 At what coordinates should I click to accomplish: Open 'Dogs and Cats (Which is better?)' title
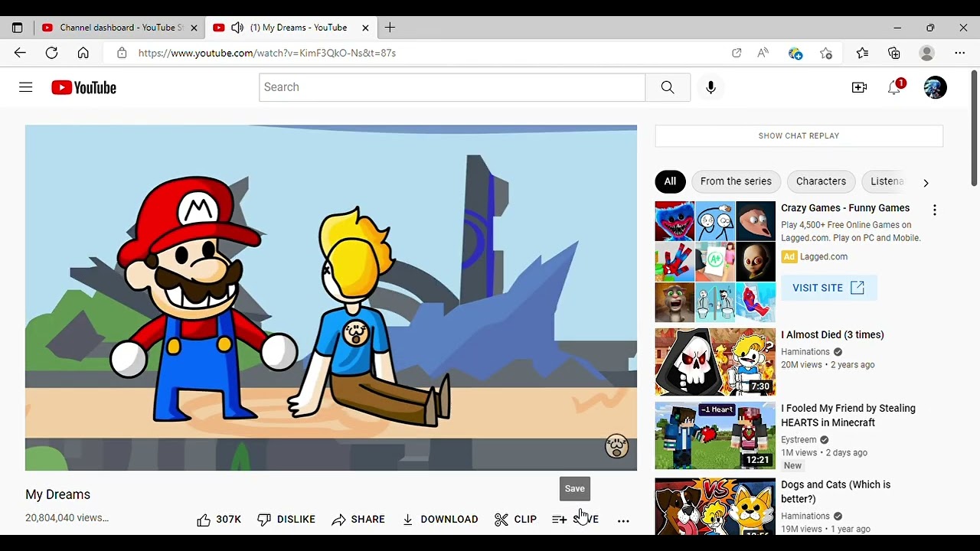click(835, 492)
